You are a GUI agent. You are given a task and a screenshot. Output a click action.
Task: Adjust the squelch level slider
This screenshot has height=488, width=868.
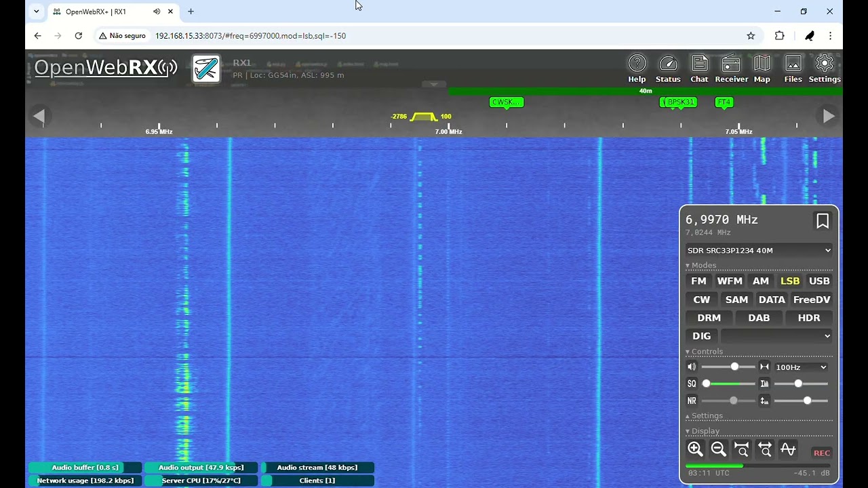(x=728, y=384)
